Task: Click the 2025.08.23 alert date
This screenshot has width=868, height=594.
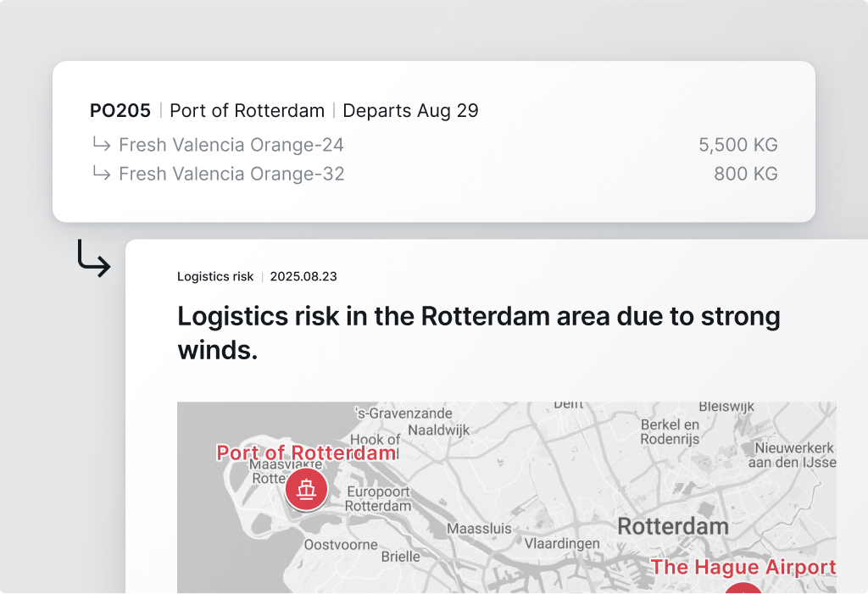Action: 304,276
